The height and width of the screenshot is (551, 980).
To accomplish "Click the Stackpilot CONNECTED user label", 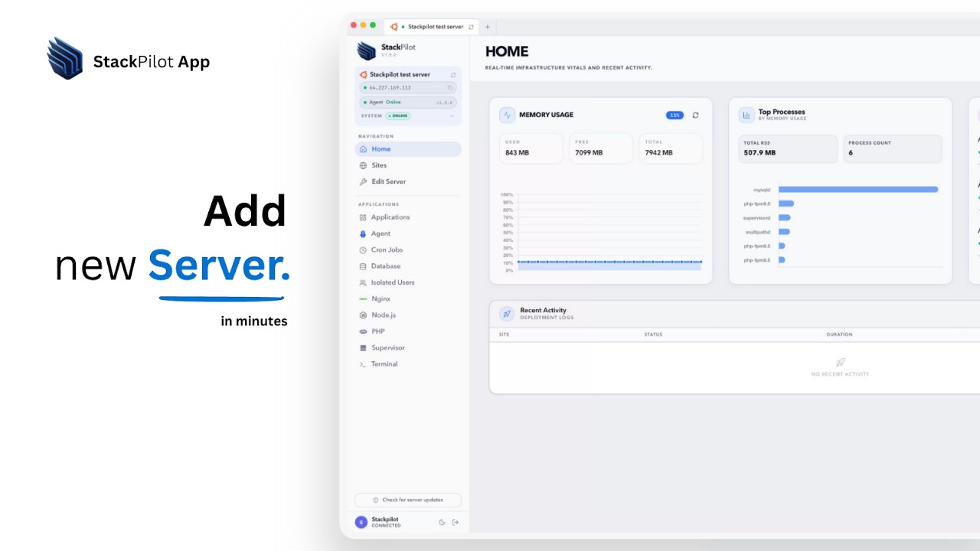I will (386, 522).
